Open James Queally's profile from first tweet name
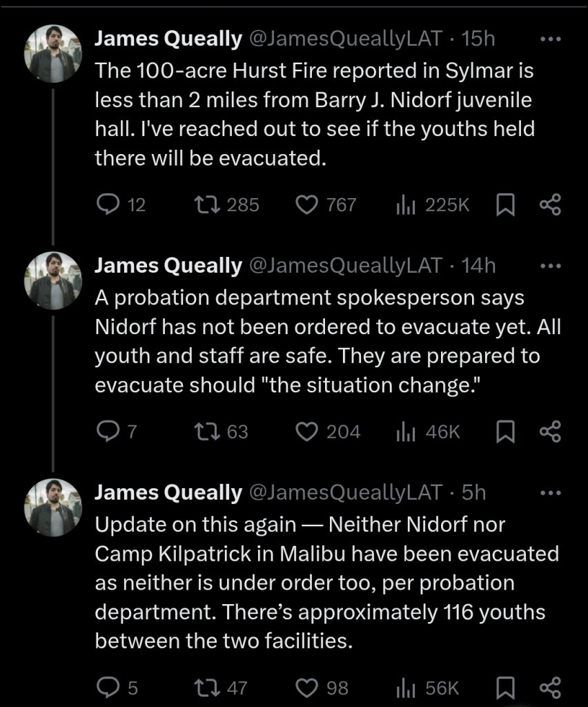 (168, 39)
